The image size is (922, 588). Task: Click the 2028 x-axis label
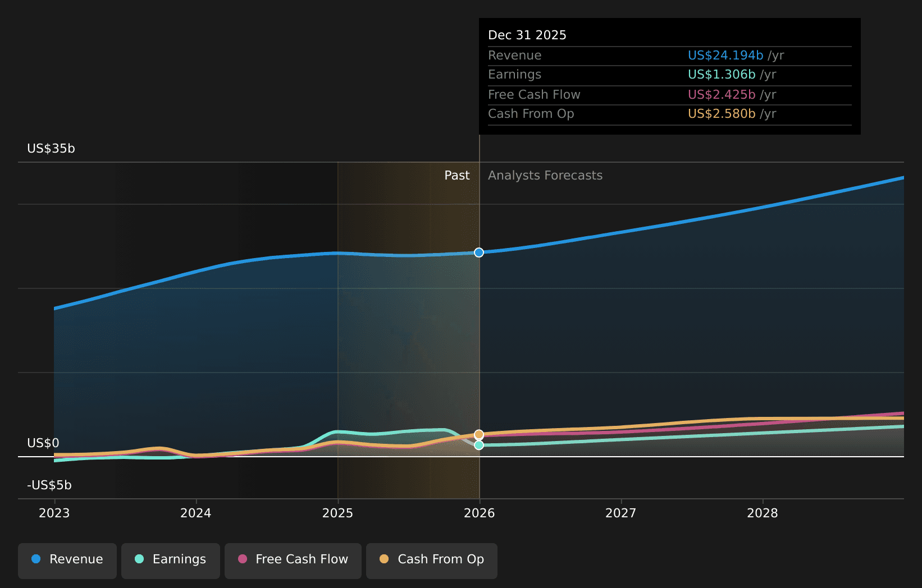pos(763,513)
